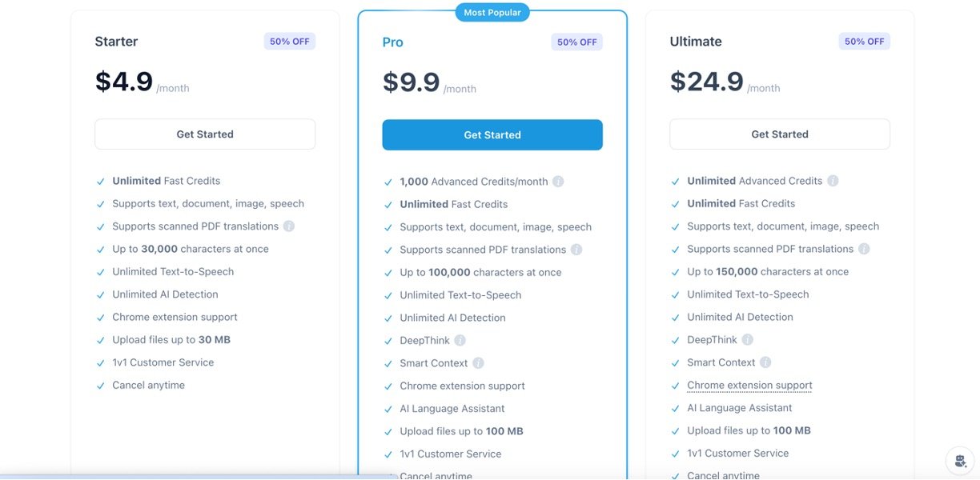The height and width of the screenshot is (480, 980).
Task: Click the Ultimate Chrome extension support link
Action: (x=749, y=386)
